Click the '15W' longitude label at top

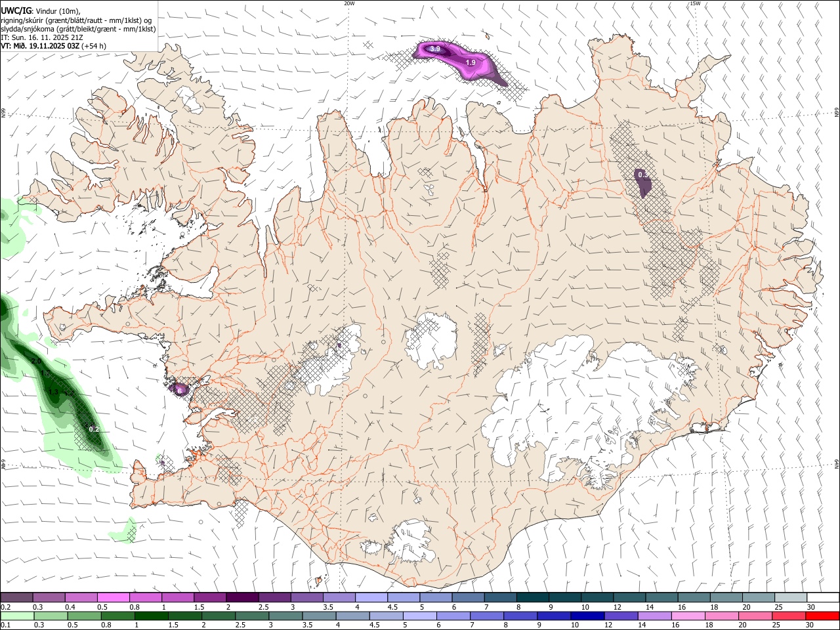[x=695, y=3]
